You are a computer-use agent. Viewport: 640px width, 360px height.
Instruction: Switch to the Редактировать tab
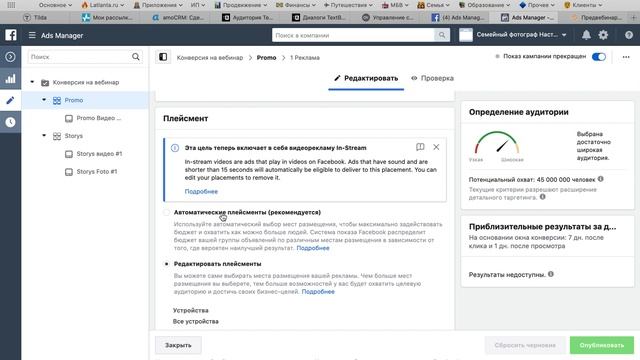pyautogui.click(x=366, y=78)
